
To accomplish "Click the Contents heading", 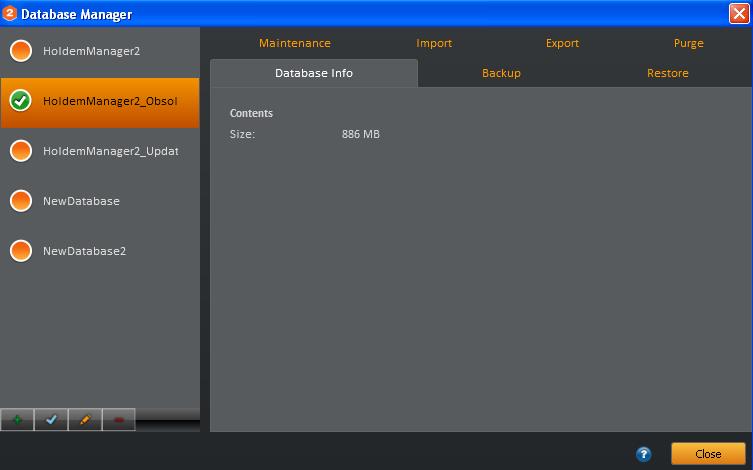I will 251,113.
